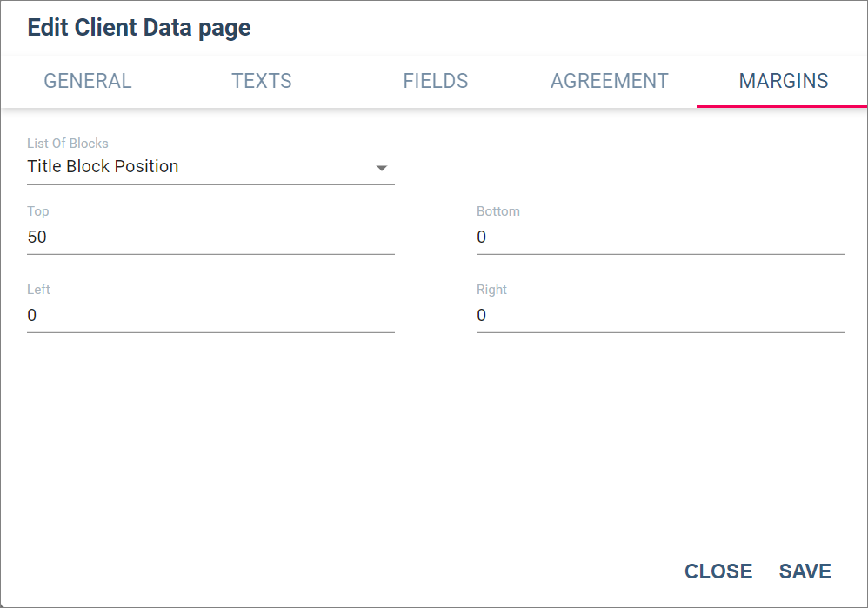Click the Margins tab
The image size is (868, 608).
pyautogui.click(x=783, y=81)
